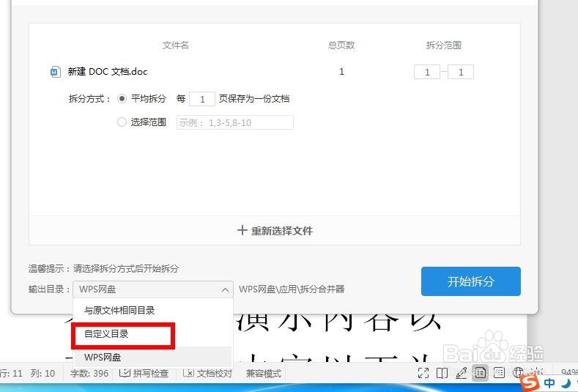578x392 pixels.
Task: Click the 文档校对 status bar item
Action: click(207, 373)
